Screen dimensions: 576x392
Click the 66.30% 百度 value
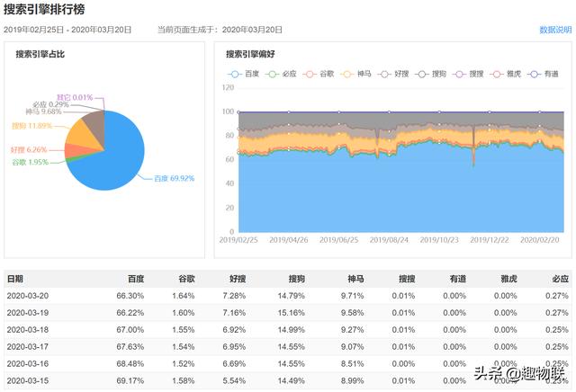pyautogui.click(x=130, y=296)
